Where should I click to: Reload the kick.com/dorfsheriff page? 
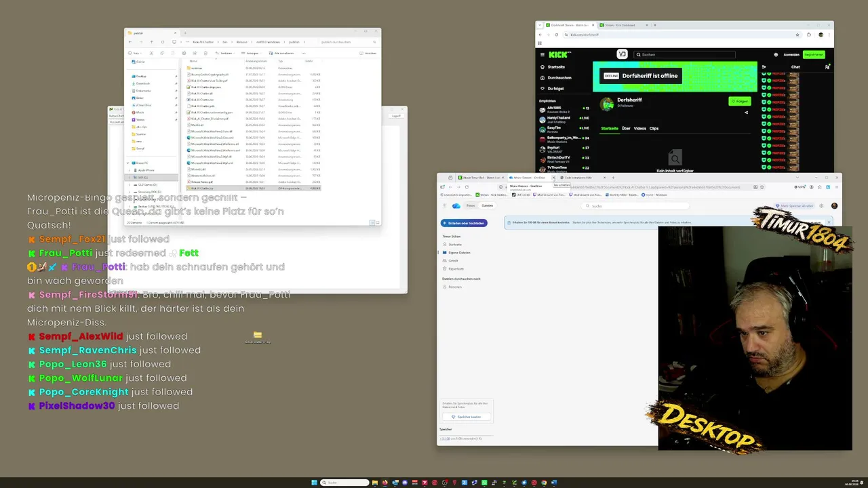tap(556, 35)
